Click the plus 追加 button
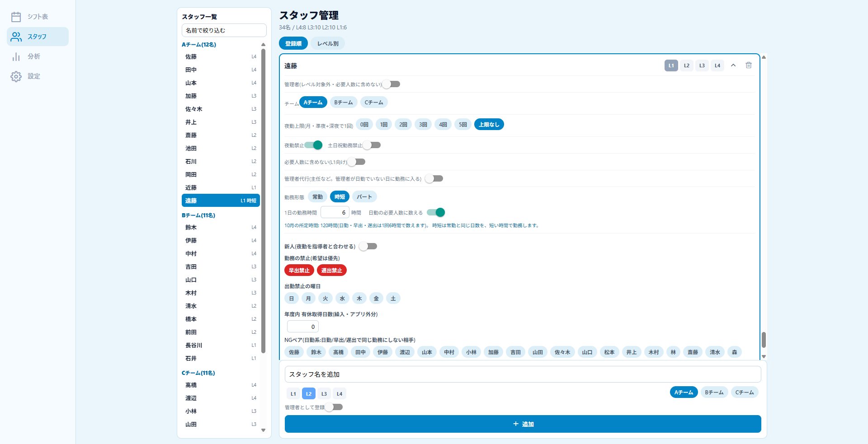Viewport: 868px width, 444px height. point(523,424)
